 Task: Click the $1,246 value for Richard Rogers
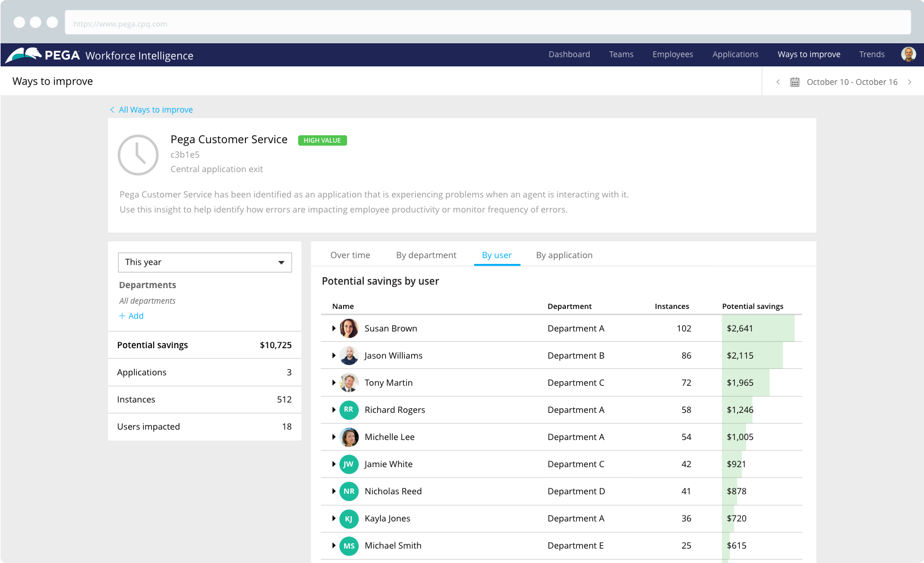pyautogui.click(x=740, y=410)
